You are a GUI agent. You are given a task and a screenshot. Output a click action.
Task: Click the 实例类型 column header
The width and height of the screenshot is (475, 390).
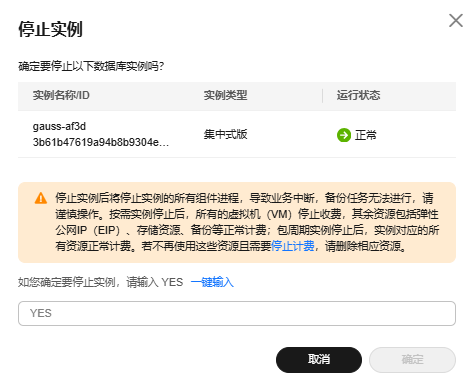225,95
